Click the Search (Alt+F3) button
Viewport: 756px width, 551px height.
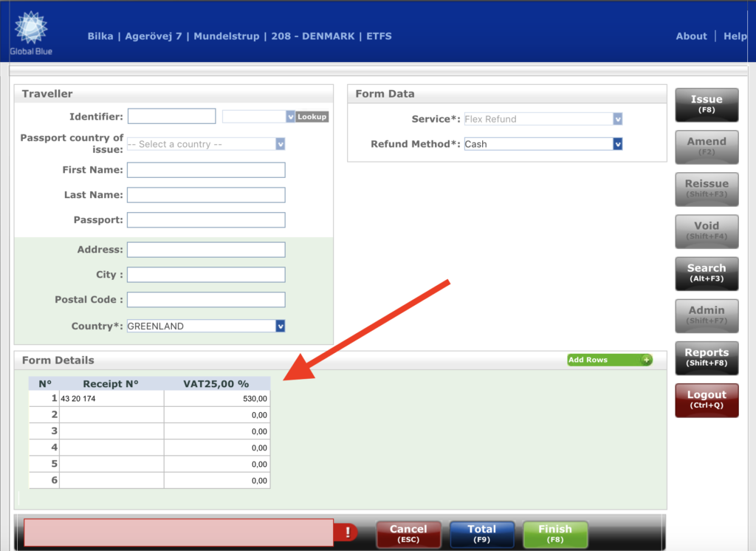click(707, 273)
